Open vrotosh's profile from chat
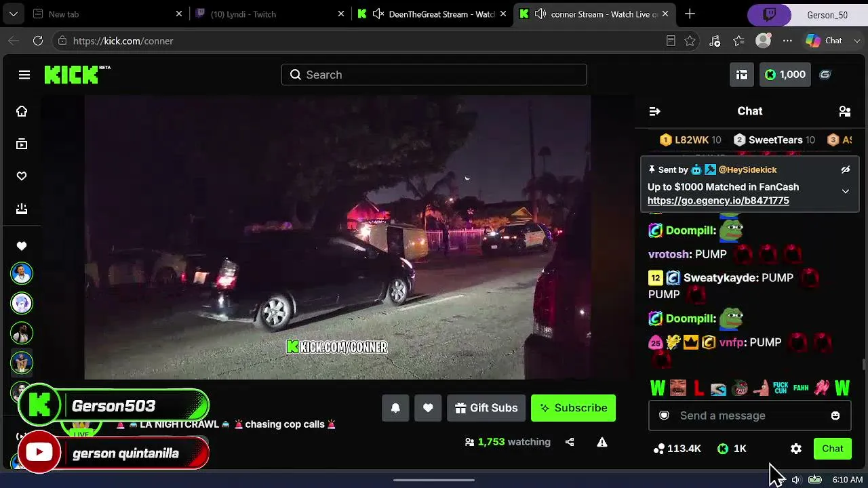This screenshot has height=488, width=868. (669, 254)
